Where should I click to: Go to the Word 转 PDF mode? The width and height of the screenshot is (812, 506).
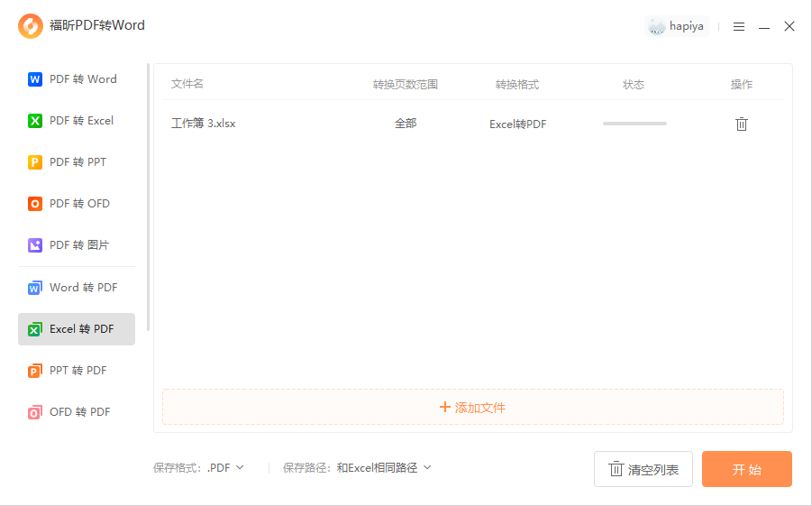pos(77,288)
